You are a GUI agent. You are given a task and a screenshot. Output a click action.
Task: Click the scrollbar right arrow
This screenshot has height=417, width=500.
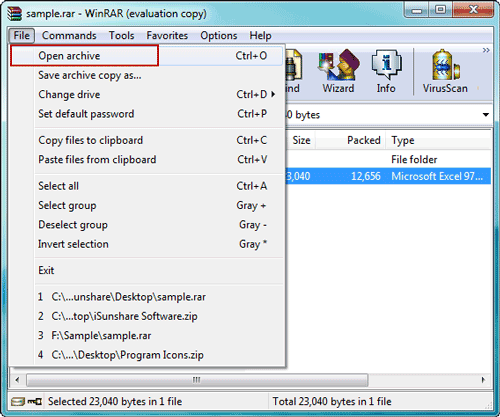click(x=483, y=380)
